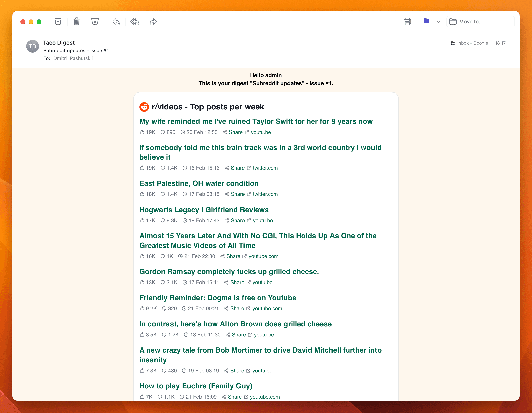The width and height of the screenshot is (532, 413).
Task: Delete this email with the trash icon
Action: (77, 22)
